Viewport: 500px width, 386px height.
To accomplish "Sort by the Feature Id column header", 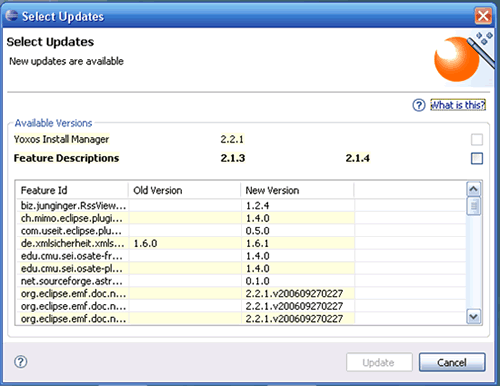I will 72,190.
